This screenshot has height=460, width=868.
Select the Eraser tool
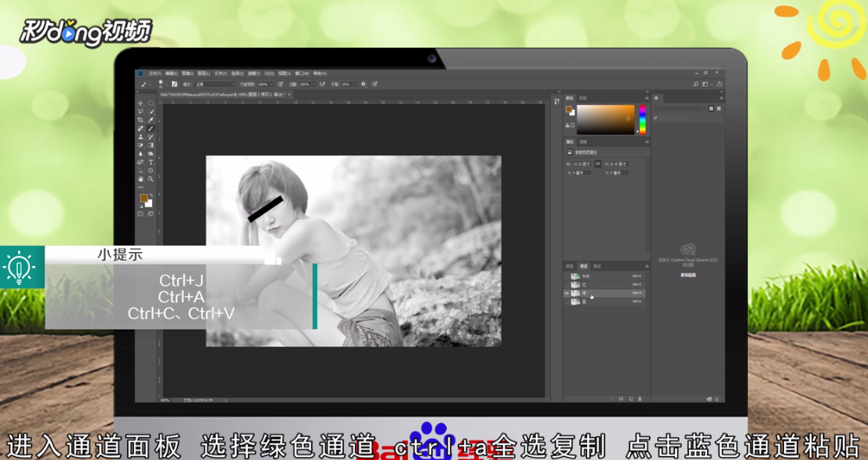[140, 145]
